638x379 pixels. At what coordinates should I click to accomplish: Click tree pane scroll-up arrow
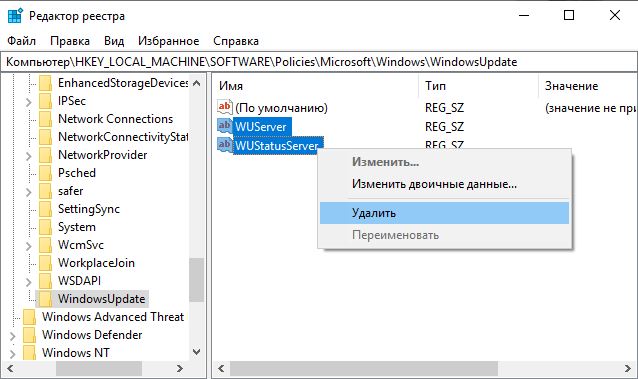197,83
